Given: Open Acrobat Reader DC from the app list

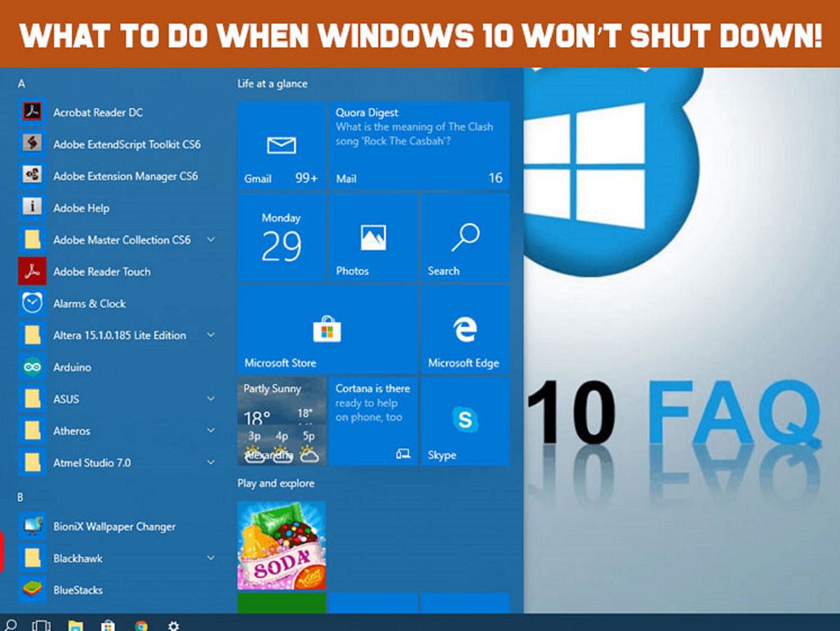Looking at the screenshot, I should (x=98, y=112).
